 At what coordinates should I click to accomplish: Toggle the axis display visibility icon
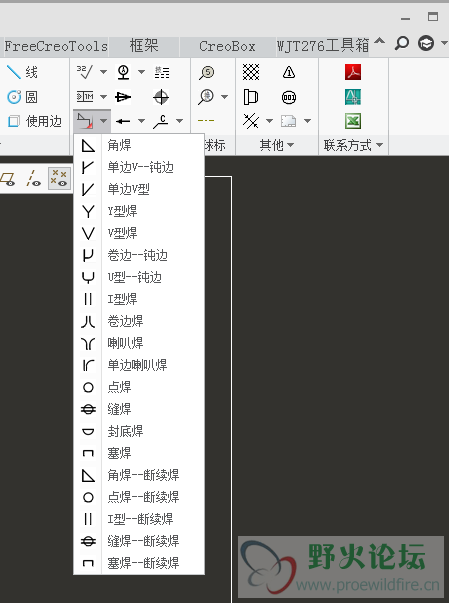point(33,178)
